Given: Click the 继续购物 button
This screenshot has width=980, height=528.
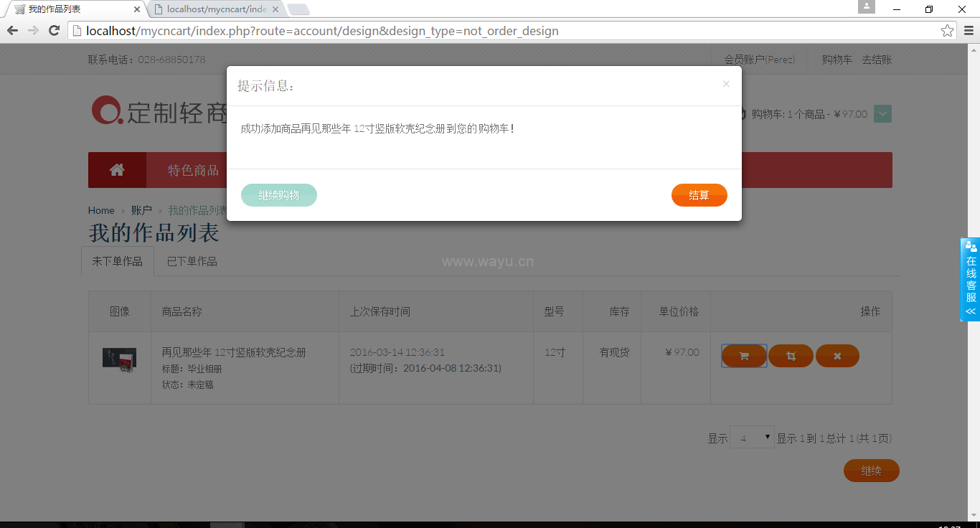Looking at the screenshot, I should [x=278, y=195].
